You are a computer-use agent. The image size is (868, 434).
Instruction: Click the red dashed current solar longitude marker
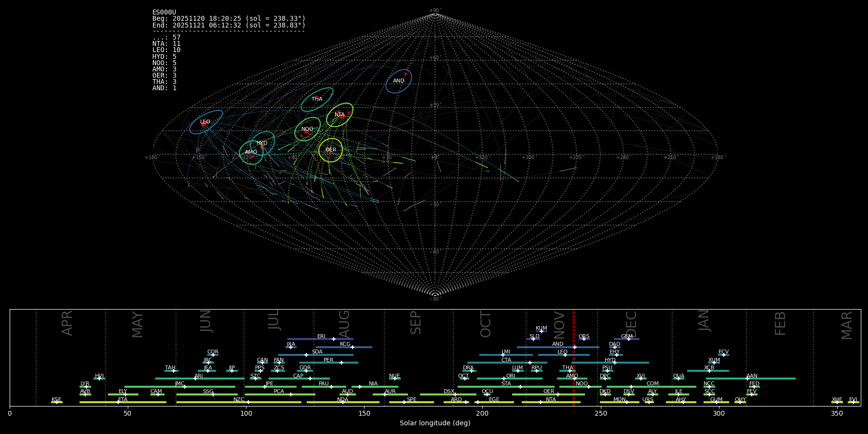coord(573,357)
